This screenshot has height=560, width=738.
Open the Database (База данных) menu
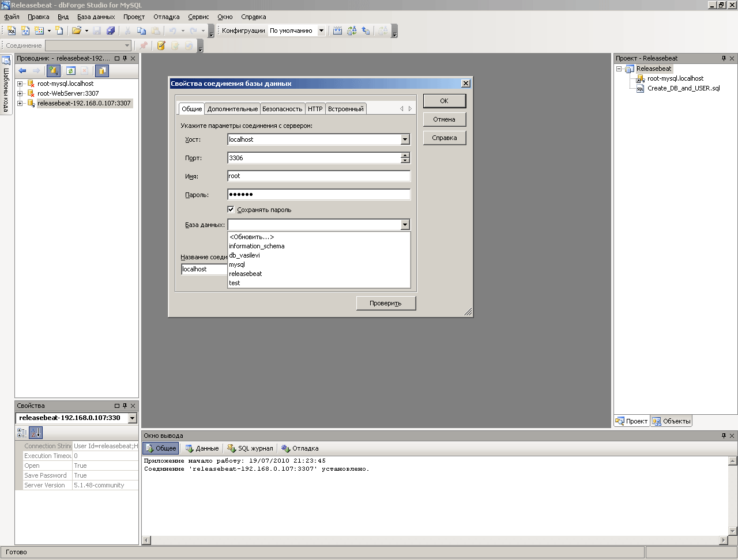pos(96,17)
